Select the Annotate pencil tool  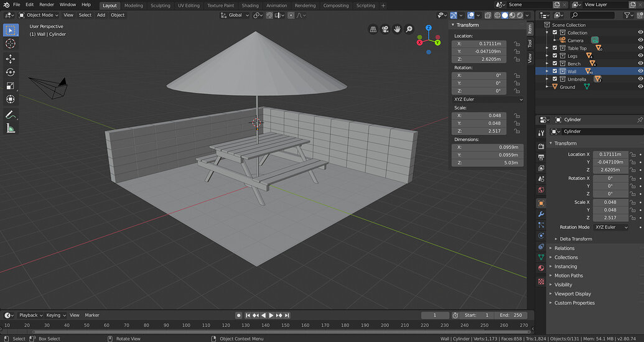click(11, 114)
